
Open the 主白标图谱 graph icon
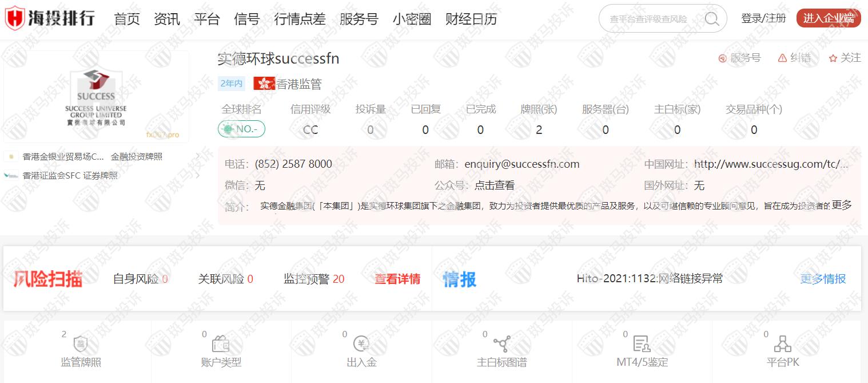pos(501,344)
